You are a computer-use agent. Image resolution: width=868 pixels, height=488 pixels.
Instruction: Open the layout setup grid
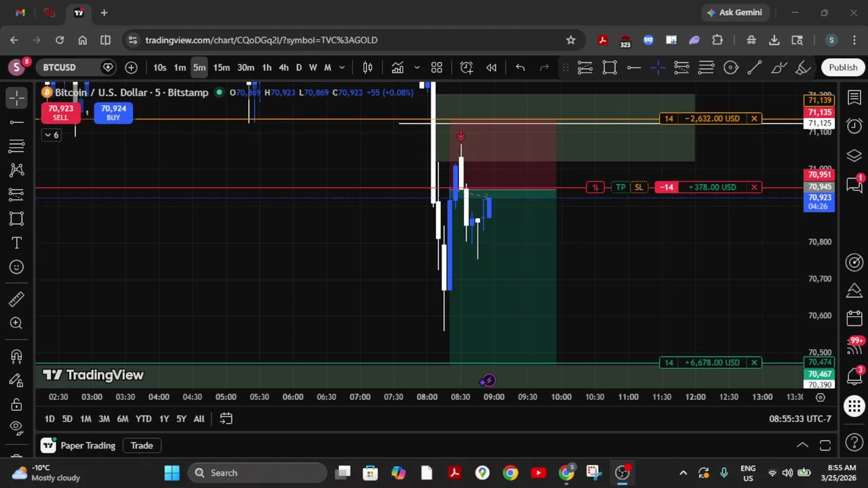coord(437,67)
